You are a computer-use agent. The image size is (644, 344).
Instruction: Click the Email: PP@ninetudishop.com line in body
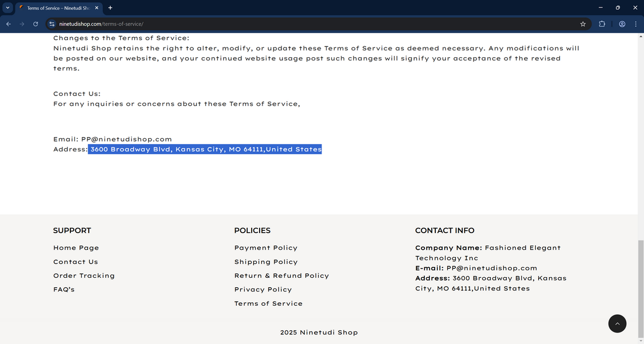click(113, 139)
